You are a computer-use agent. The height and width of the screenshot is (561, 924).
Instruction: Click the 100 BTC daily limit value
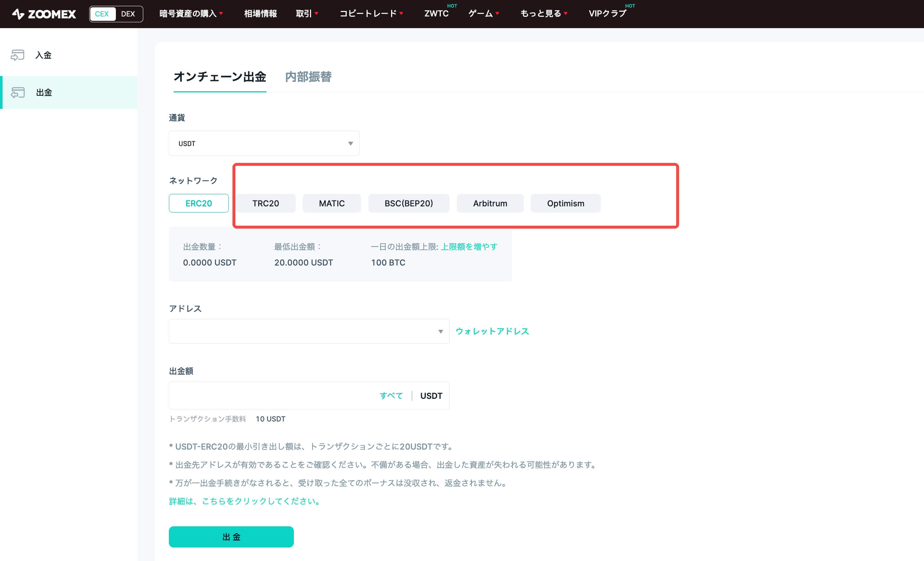[x=388, y=262]
